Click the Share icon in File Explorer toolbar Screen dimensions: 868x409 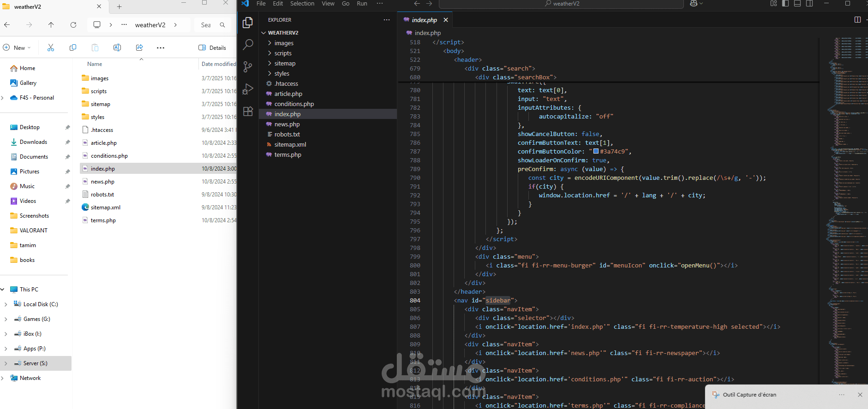click(x=139, y=47)
